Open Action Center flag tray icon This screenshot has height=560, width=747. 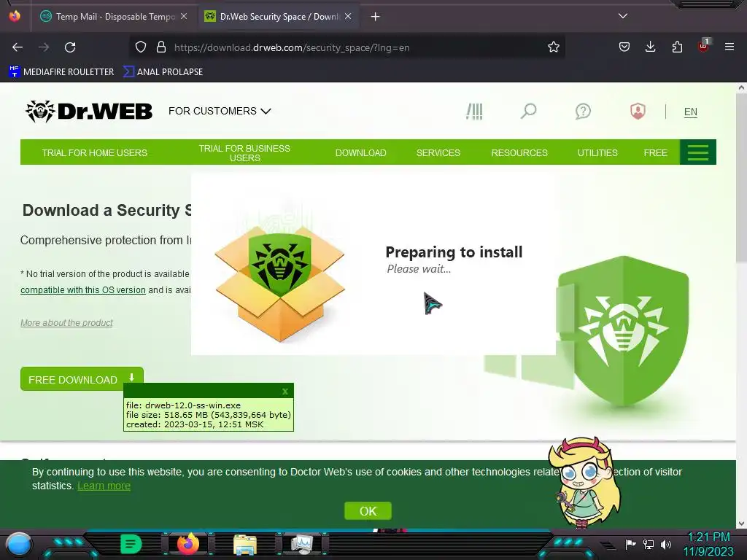(x=630, y=544)
